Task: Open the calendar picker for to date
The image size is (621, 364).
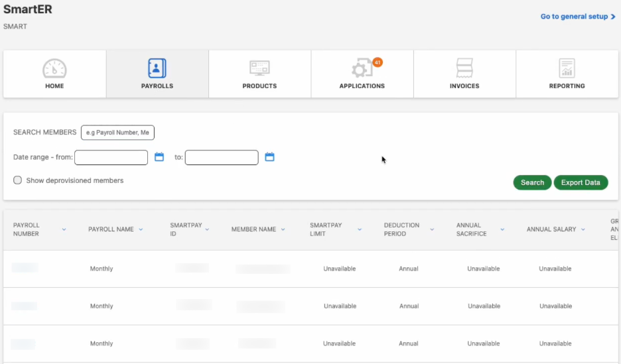Action: coord(269,157)
